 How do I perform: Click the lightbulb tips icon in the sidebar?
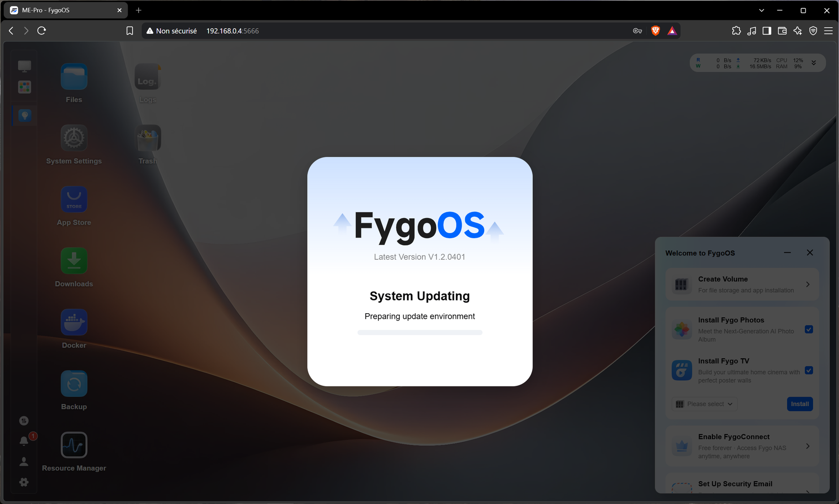coord(25,116)
